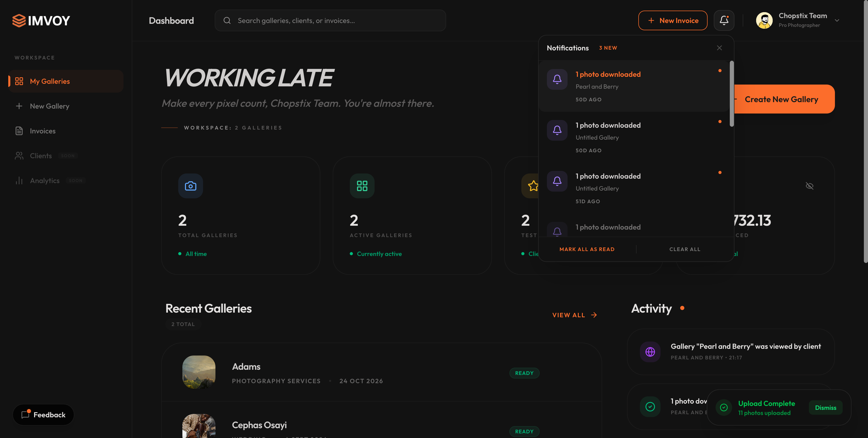Click the Upload Complete check icon
This screenshot has height=438, width=868.
click(x=723, y=408)
